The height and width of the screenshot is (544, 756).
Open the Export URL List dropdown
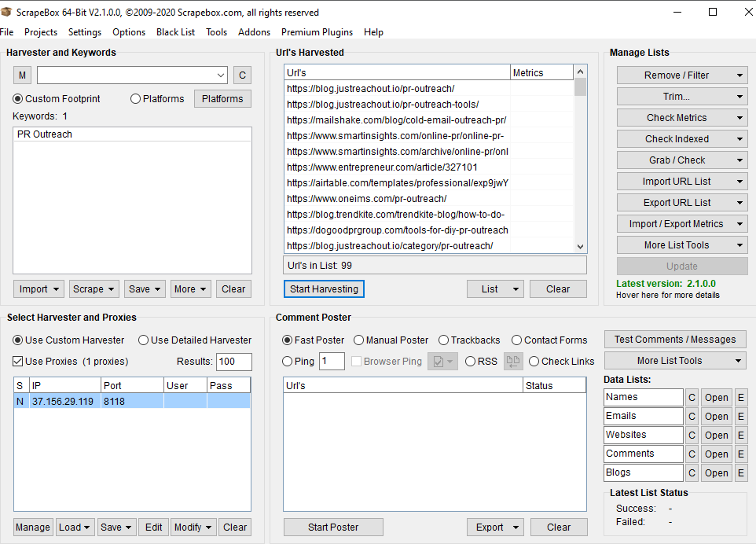click(x=682, y=203)
